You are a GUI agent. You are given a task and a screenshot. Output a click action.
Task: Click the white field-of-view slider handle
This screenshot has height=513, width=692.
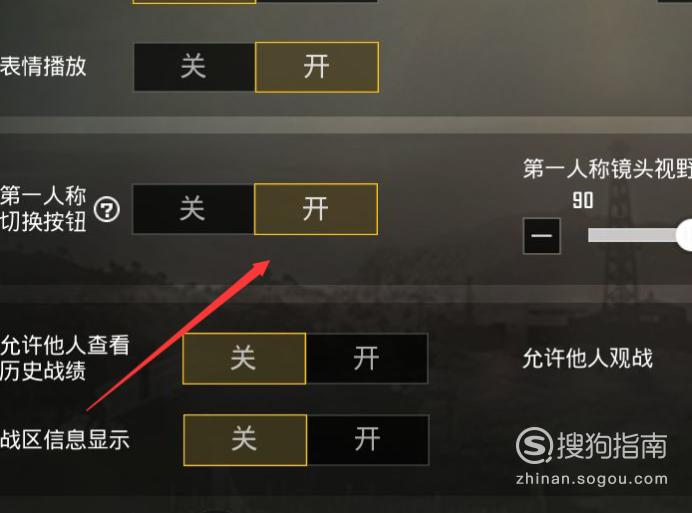click(x=684, y=234)
